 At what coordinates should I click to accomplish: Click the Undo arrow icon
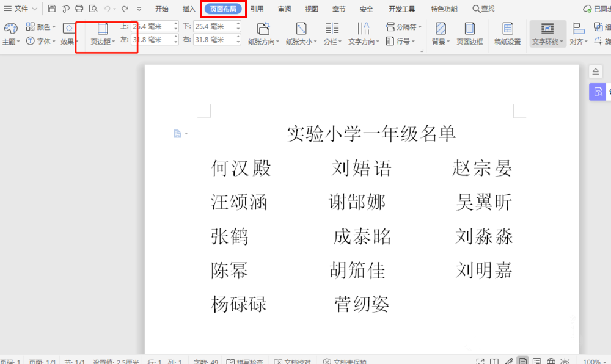[x=107, y=9]
